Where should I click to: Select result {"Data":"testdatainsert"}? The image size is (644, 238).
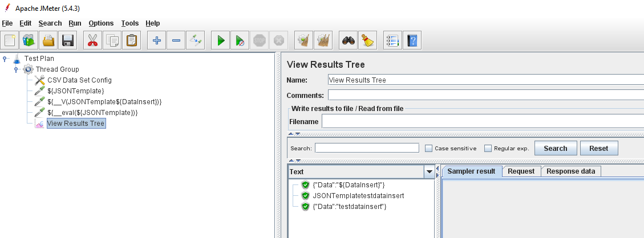click(350, 207)
